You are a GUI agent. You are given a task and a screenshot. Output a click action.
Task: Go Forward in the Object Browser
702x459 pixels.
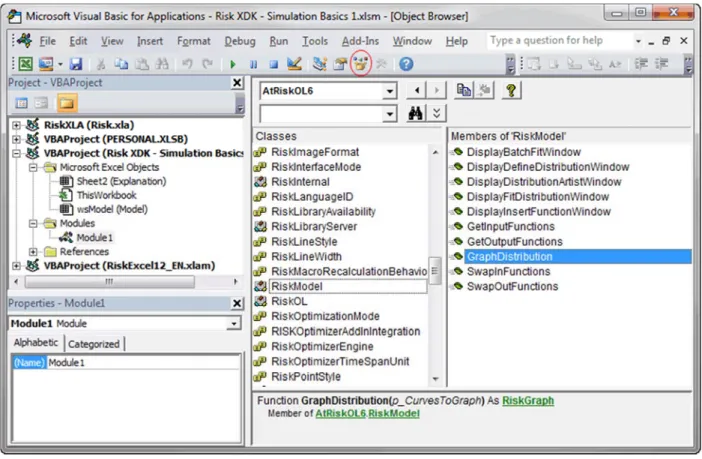click(436, 91)
